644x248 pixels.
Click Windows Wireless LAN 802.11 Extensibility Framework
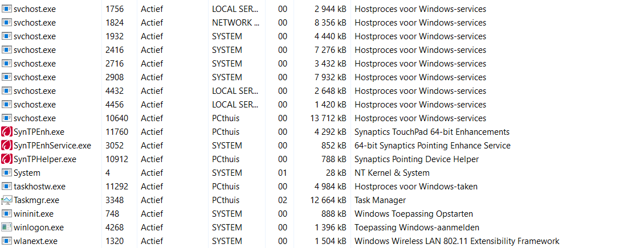pos(456,241)
